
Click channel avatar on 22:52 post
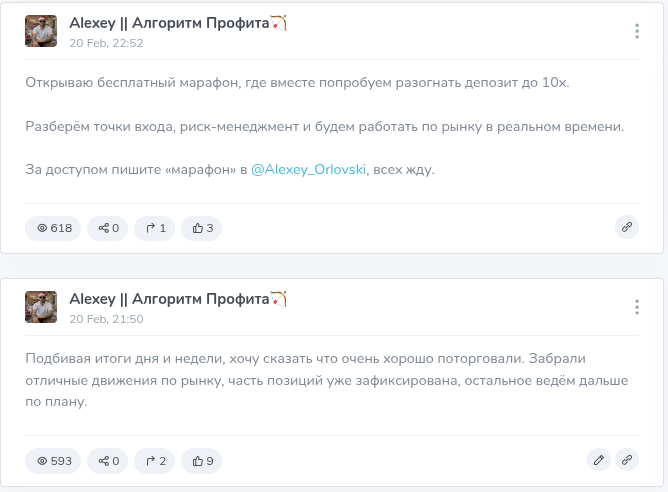pos(41,31)
